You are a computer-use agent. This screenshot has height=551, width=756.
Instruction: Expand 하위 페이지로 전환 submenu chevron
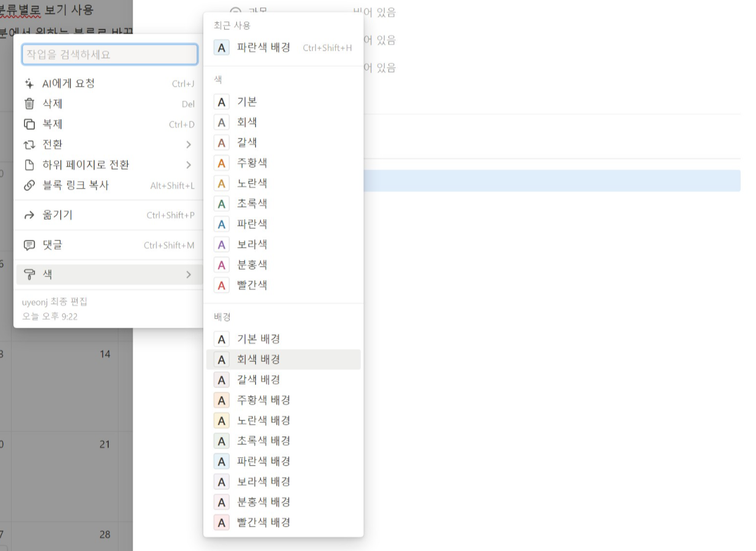189,165
